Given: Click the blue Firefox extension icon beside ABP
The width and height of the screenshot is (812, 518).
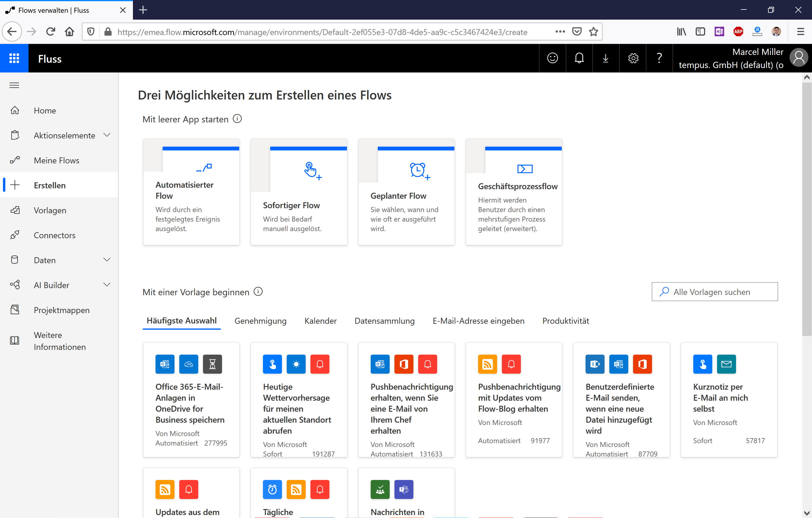Looking at the screenshot, I should (x=757, y=32).
